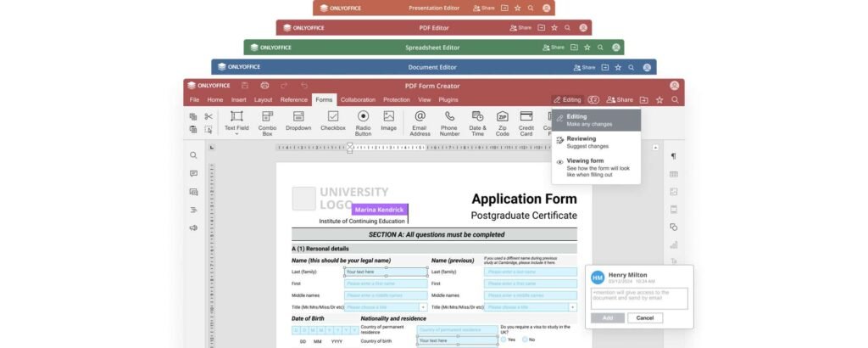Screen dimensions: 868x348
Task: Open paragraph settings in right sidebar
Action: pos(673,156)
